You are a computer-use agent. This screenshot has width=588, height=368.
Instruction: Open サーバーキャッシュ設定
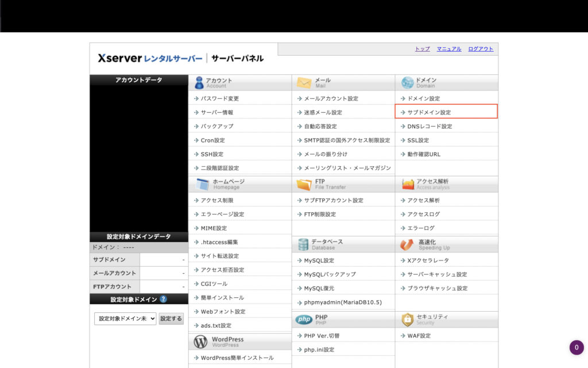point(437,274)
